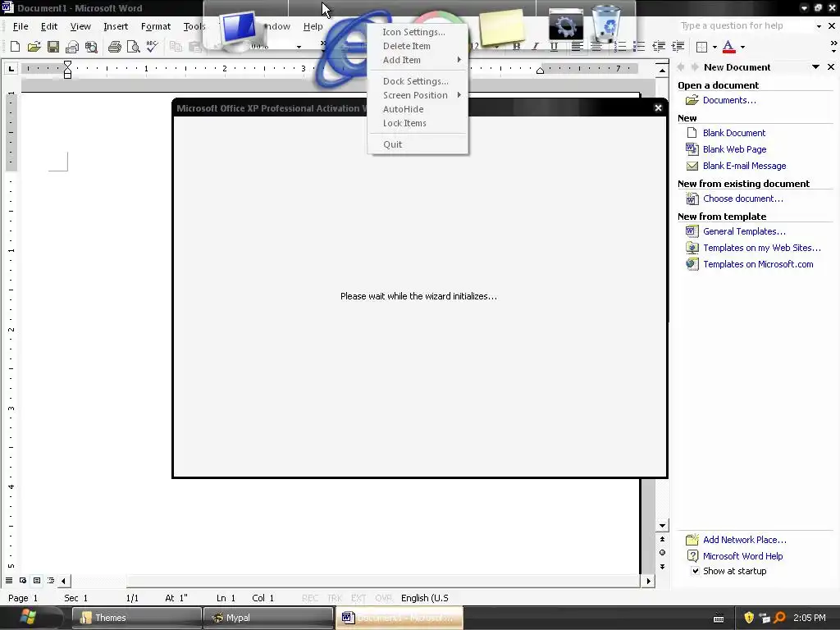Toggle Underline formatting
840x630 pixels.
pos(554,47)
